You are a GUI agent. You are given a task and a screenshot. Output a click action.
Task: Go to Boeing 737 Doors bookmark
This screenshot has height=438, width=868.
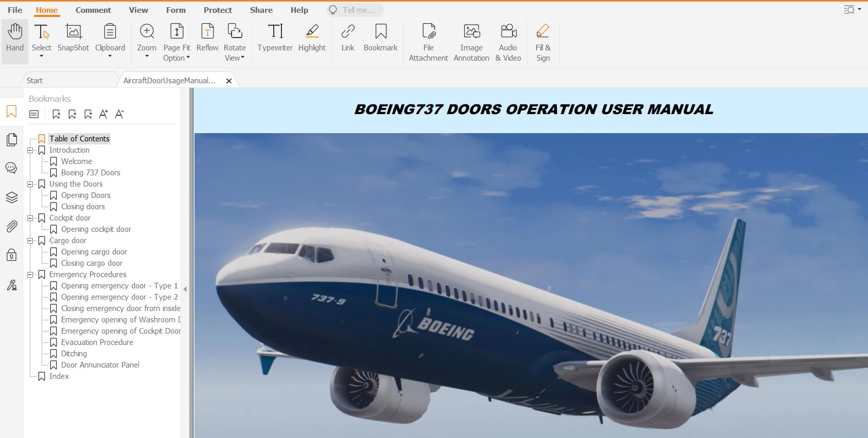click(91, 173)
